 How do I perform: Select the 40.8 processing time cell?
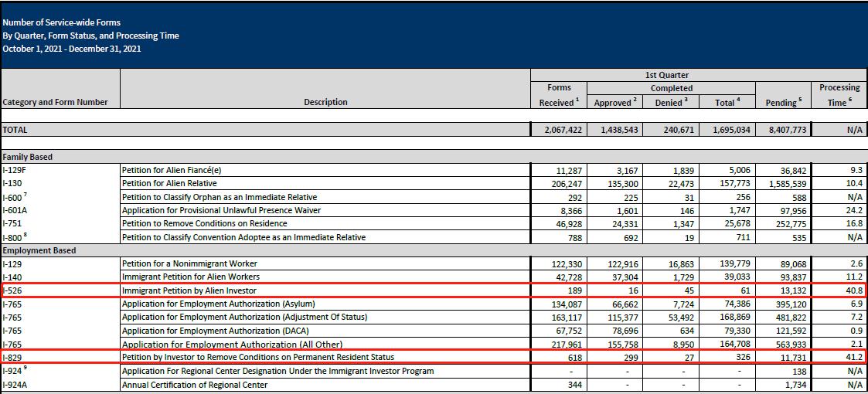[x=853, y=290]
